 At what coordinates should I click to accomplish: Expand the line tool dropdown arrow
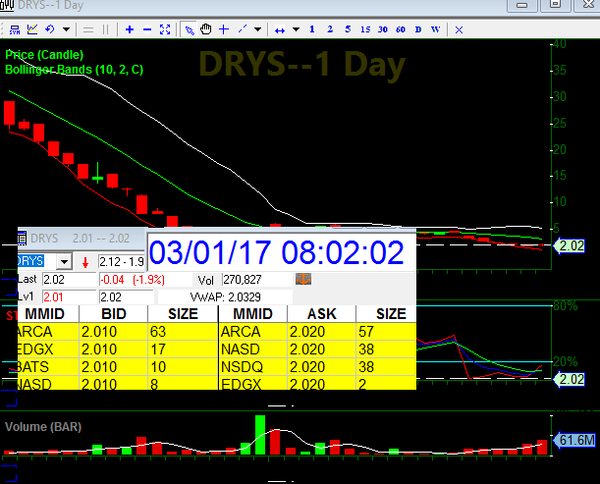tap(258, 29)
